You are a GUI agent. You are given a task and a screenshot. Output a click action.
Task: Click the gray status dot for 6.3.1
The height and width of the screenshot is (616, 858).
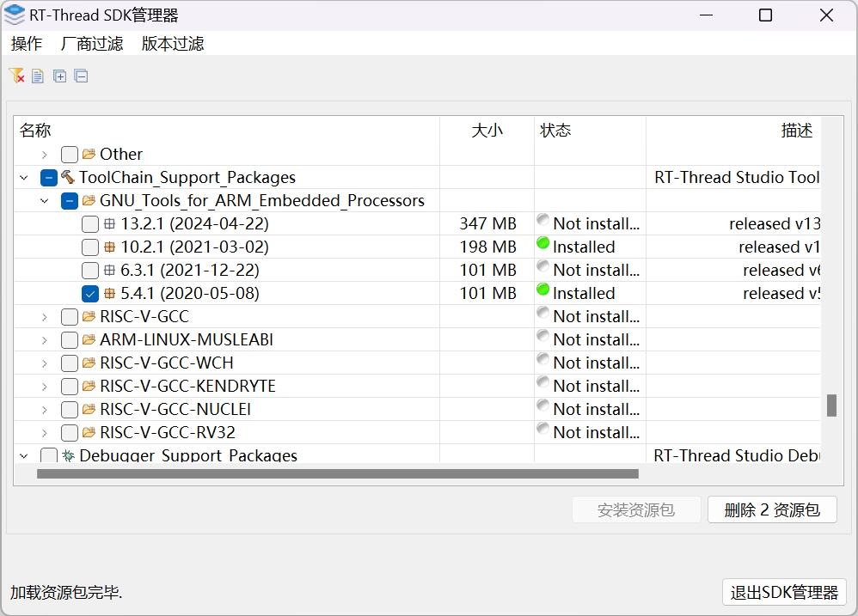coord(542,266)
